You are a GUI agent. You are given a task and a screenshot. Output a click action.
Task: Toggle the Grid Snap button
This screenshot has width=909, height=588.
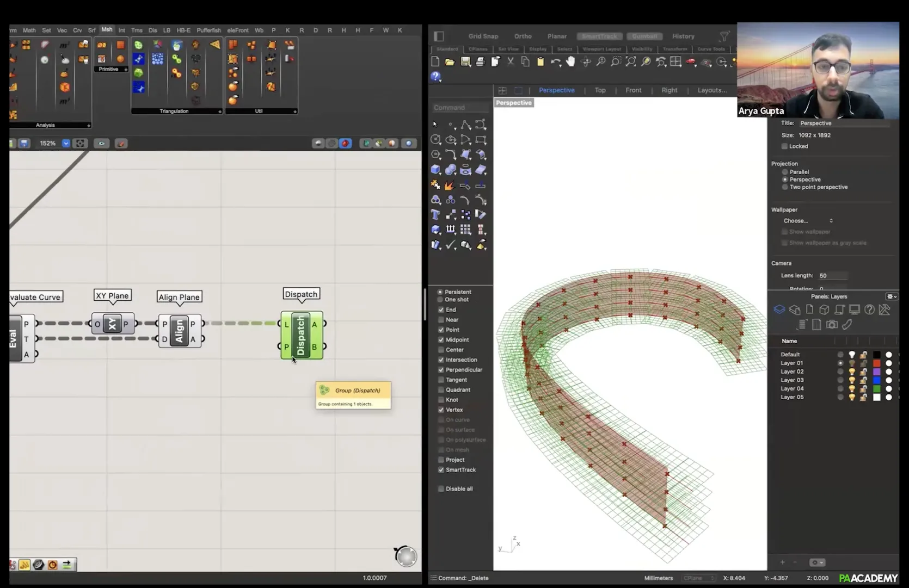(x=483, y=36)
